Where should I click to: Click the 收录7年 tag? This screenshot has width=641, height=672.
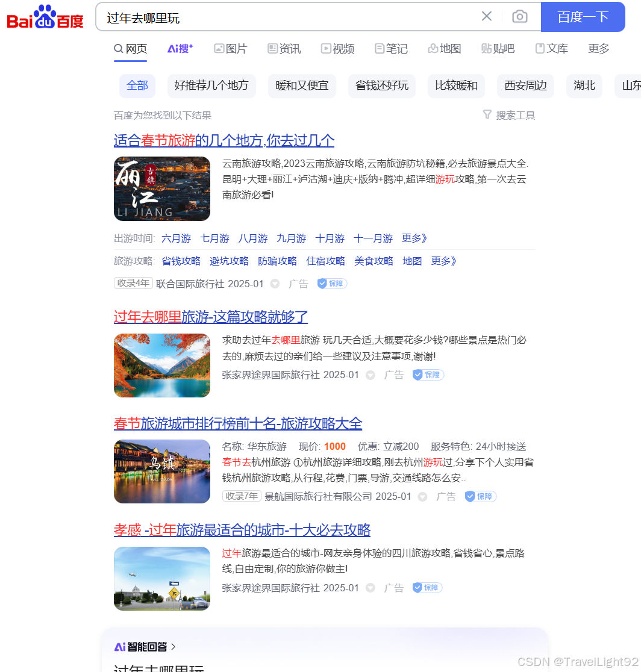tap(242, 496)
